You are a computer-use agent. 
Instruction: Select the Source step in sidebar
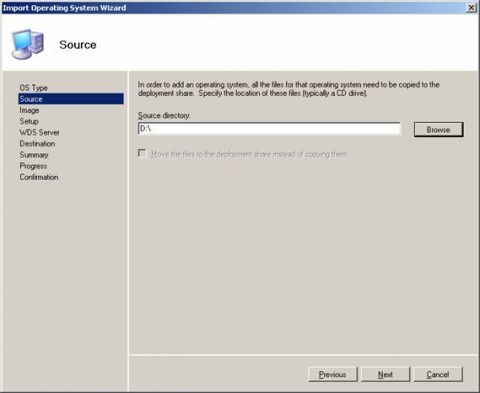[71, 99]
